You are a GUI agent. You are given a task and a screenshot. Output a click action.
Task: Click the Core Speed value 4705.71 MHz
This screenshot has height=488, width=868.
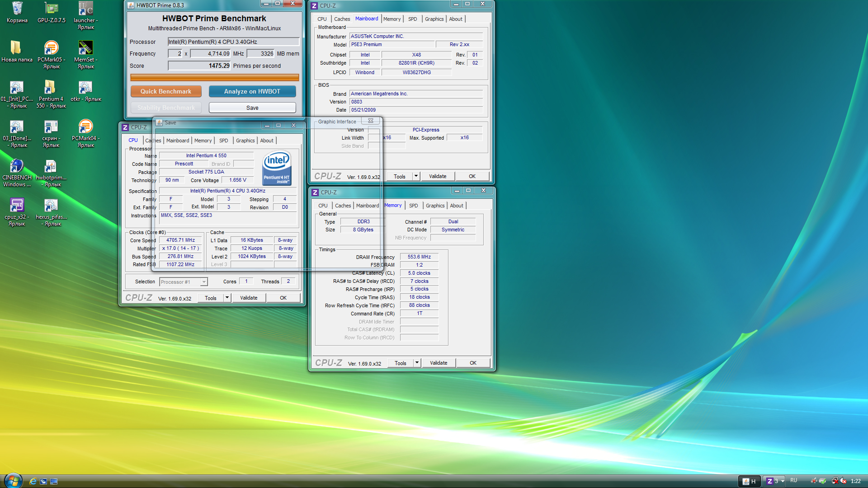click(180, 240)
